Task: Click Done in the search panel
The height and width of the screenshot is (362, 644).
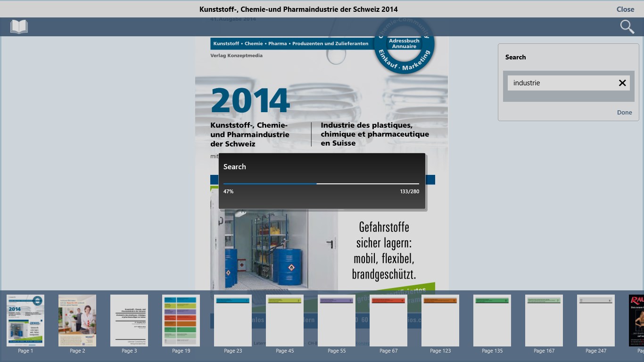Action: point(624,112)
